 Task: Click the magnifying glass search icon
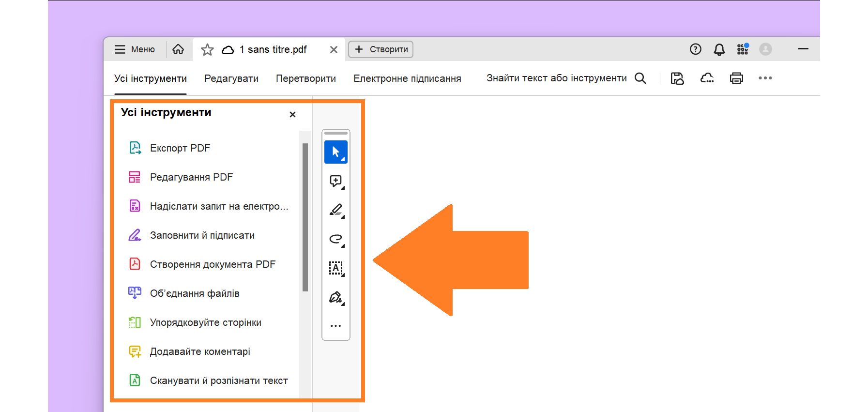click(640, 78)
